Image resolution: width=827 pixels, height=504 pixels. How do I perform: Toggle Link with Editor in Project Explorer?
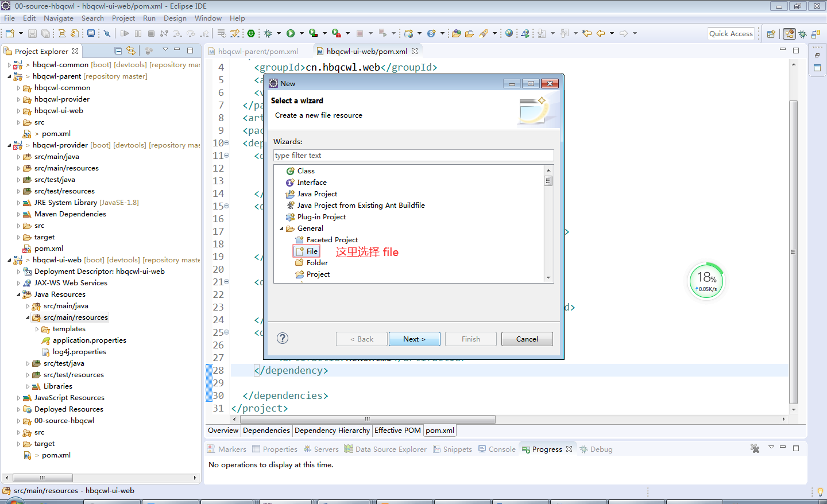coord(131,51)
